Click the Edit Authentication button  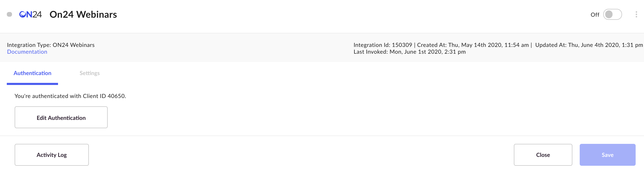(x=61, y=117)
